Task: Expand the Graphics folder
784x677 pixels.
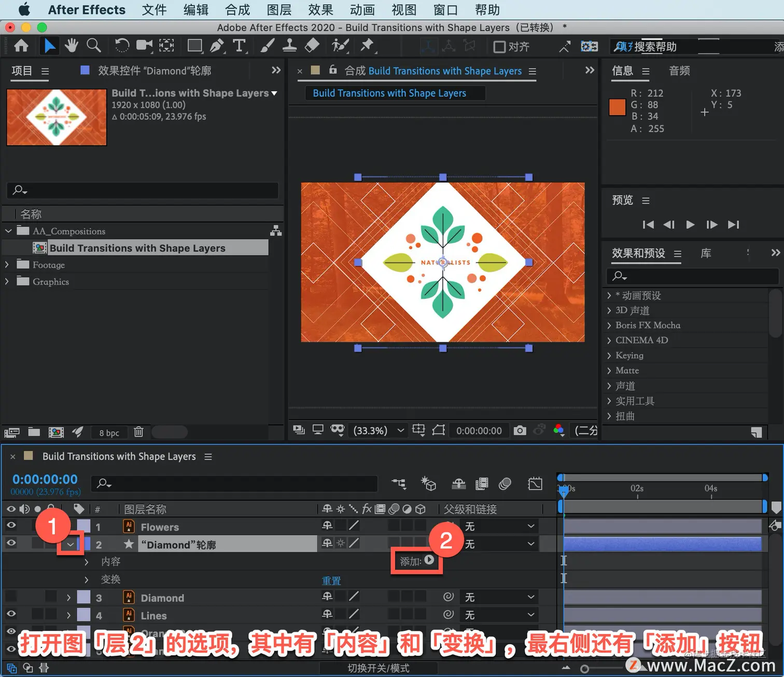Action: (7, 281)
